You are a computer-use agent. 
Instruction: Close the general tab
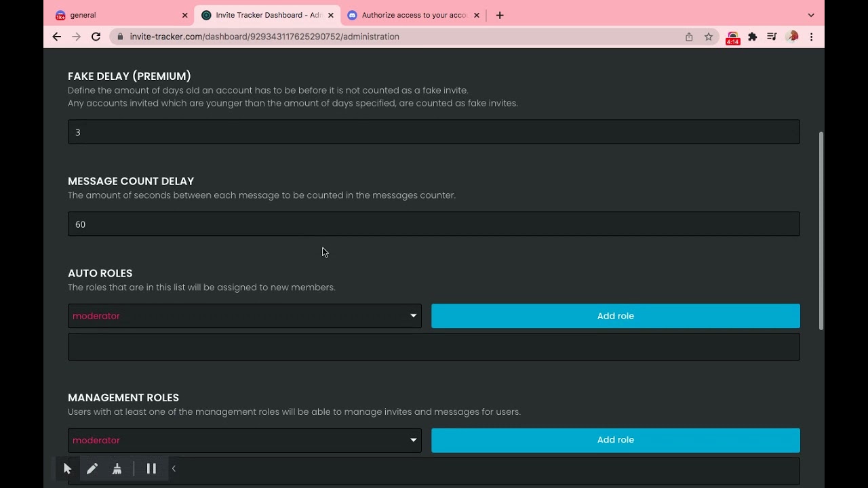point(184,15)
